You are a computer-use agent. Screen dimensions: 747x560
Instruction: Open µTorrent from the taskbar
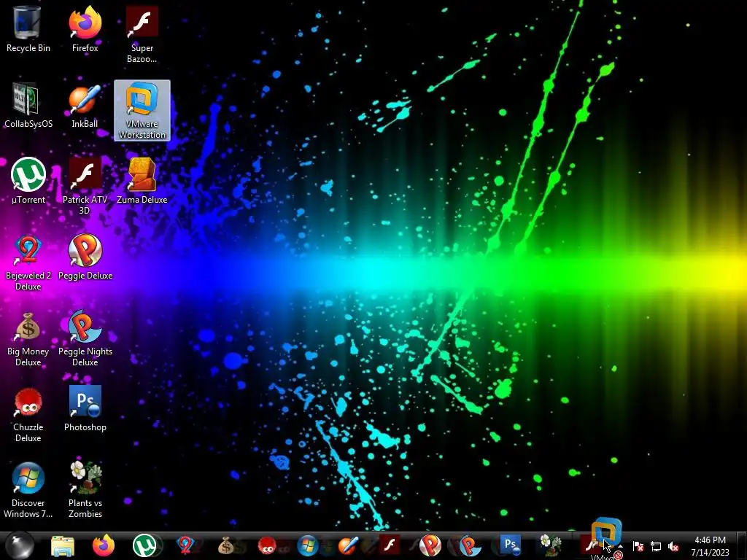(x=145, y=545)
